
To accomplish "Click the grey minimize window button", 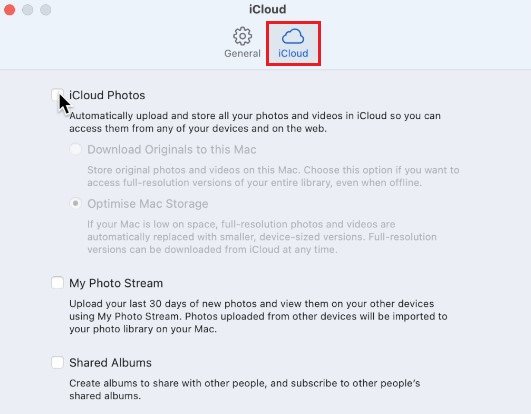I will click(x=27, y=9).
